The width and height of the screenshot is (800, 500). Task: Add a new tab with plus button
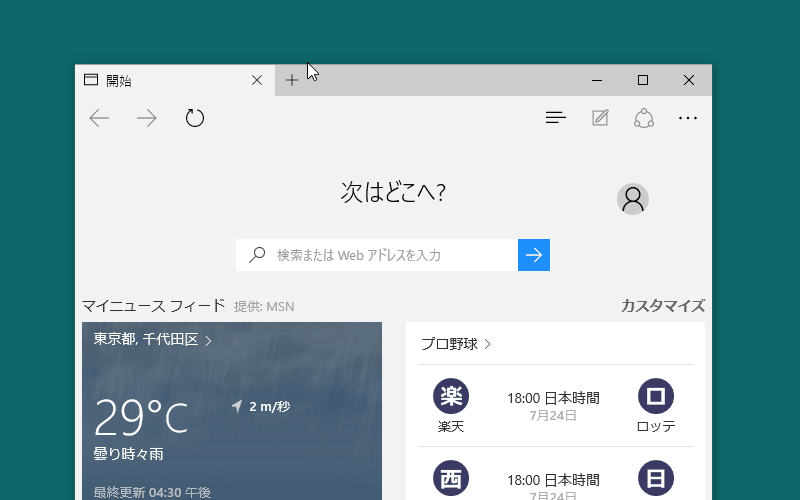[x=292, y=80]
